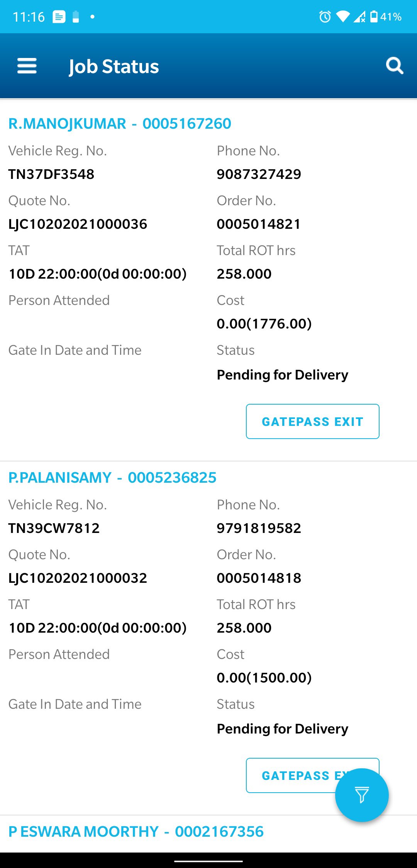
Task: Open P.PALANISAMY - 0005236825 job header
Action: pos(112,478)
